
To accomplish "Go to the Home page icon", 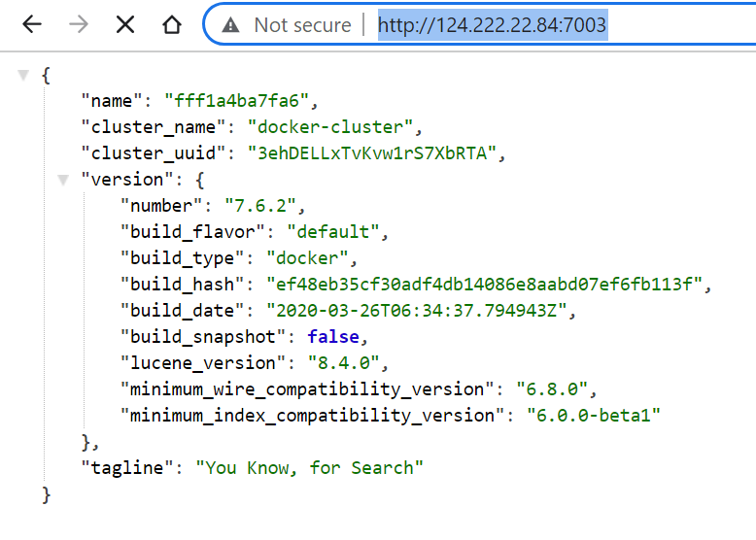I will point(172,25).
